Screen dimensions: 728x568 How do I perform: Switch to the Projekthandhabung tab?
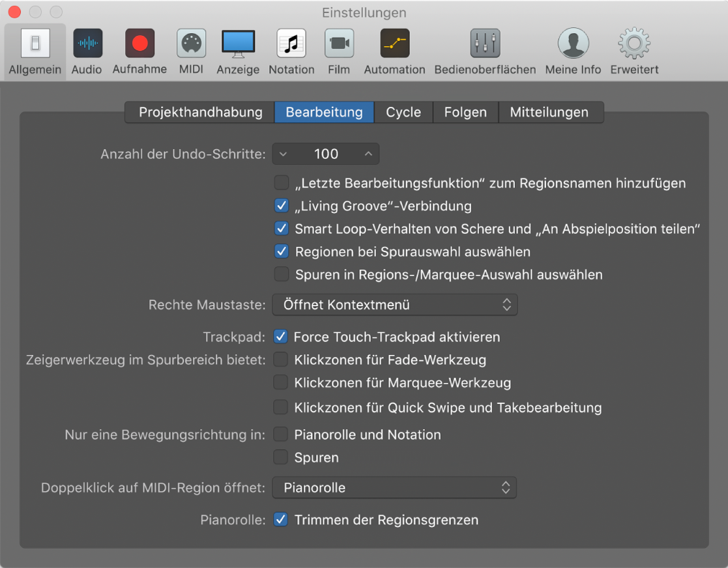[201, 112]
